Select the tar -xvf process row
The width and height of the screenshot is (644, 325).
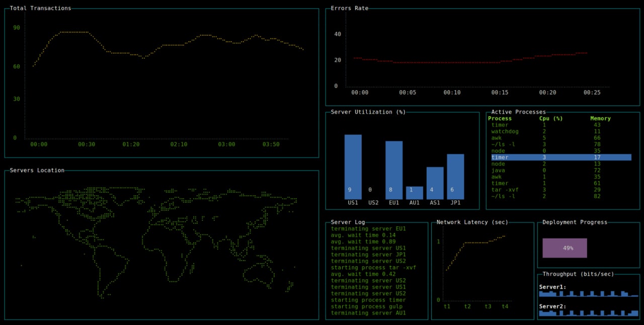pos(561,190)
